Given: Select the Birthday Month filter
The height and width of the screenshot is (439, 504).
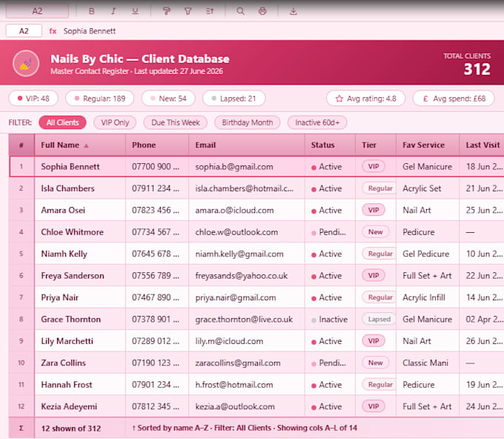Looking at the screenshot, I should [x=247, y=122].
